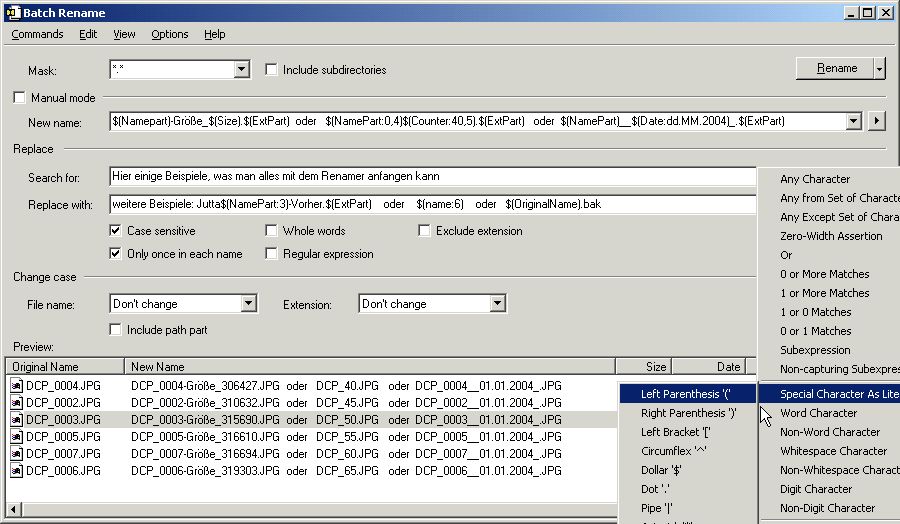Choose 1 or More Matches entry
900x524 pixels.
(829, 293)
